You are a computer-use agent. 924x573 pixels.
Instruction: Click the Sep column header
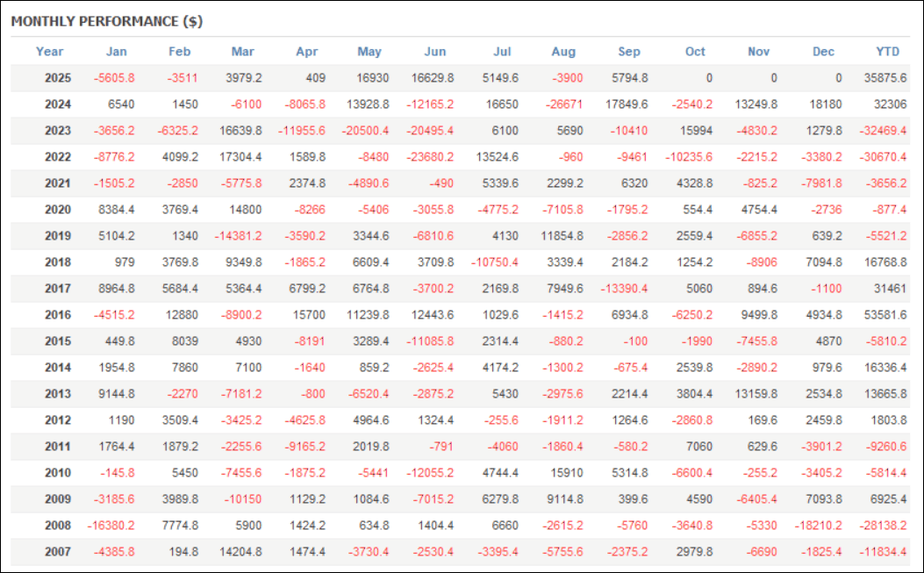pyautogui.click(x=629, y=52)
